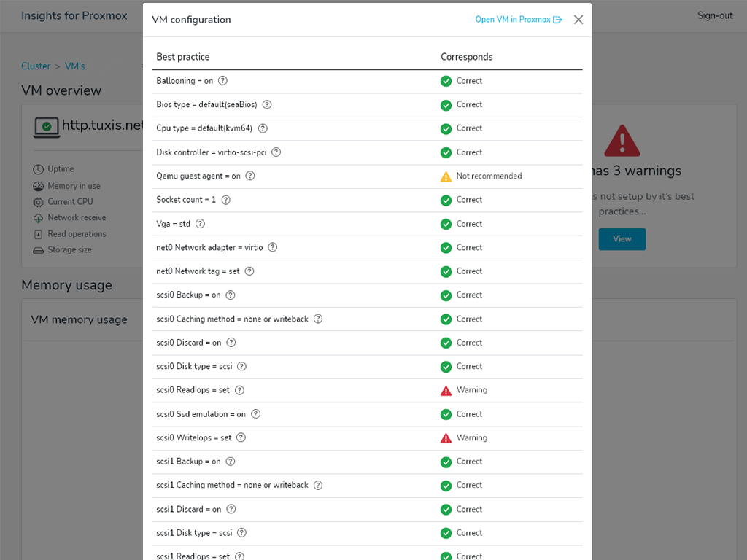Click help icon for scsi1 Caching method
Viewport: 747px width, 560px height.
tap(318, 485)
